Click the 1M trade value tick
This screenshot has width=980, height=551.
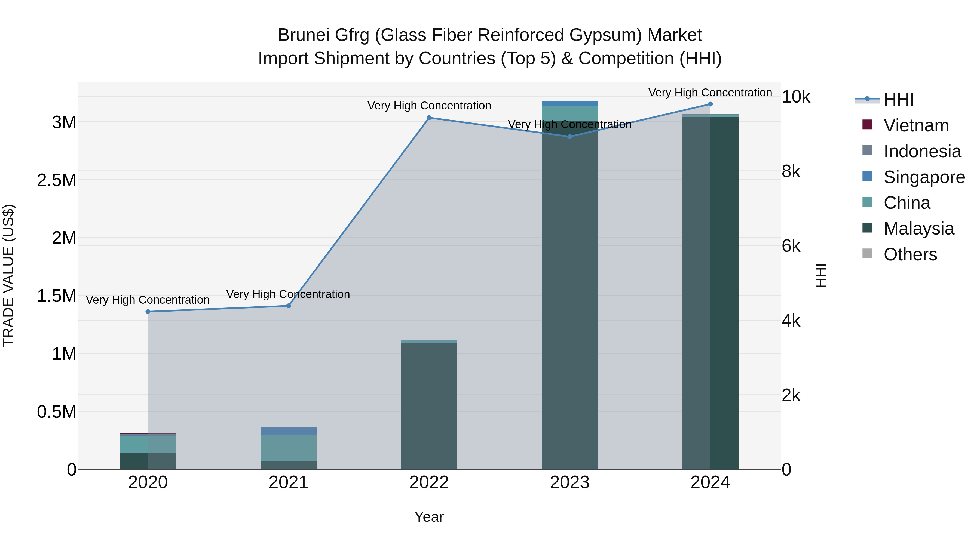[64, 354]
